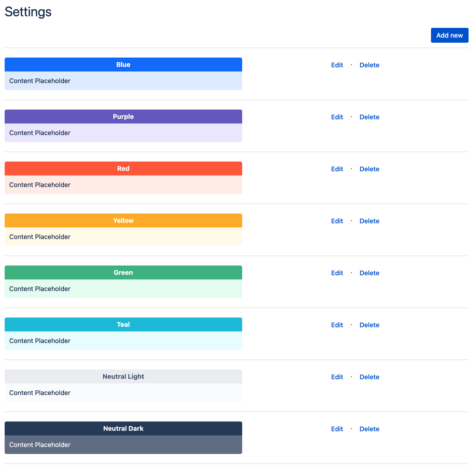Viewport: 476px width, 473px height.
Task: Edit the Green color entry
Action: [x=337, y=273]
